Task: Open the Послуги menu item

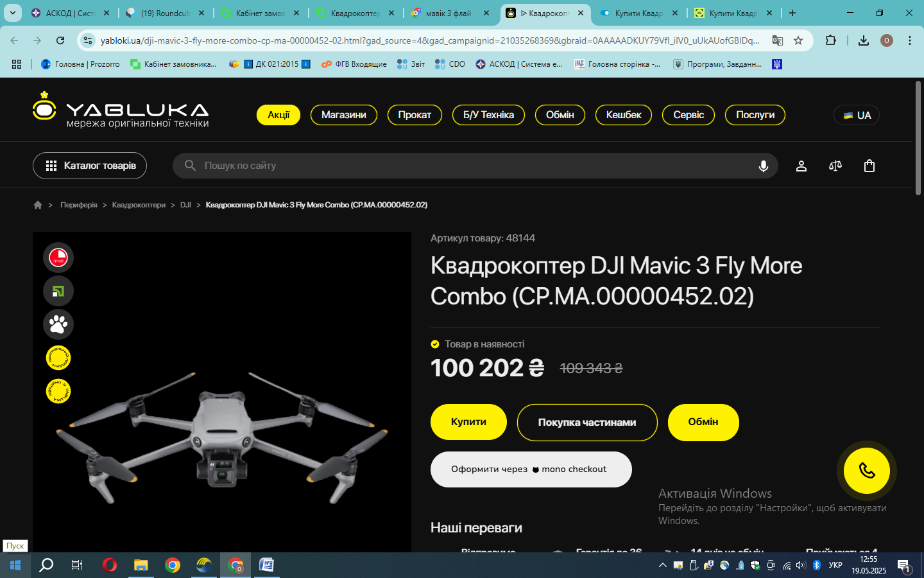Action: tap(755, 115)
